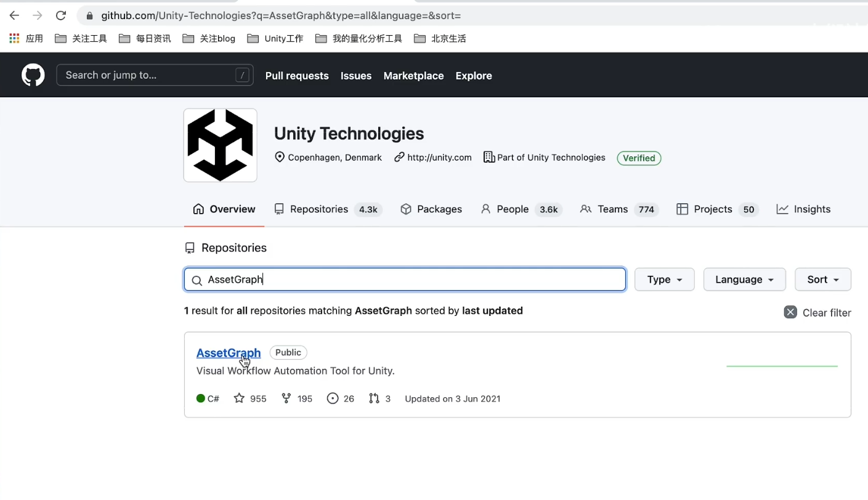Open the issues count 26
The height and width of the screenshot is (500, 868).
pyautogui.click(x=341, y=399)
